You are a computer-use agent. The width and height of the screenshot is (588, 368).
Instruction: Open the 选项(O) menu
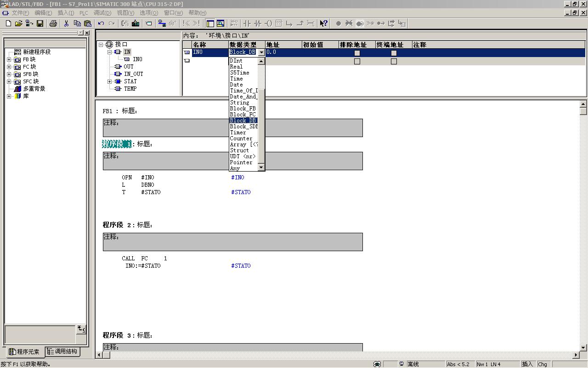click(149, 13)
